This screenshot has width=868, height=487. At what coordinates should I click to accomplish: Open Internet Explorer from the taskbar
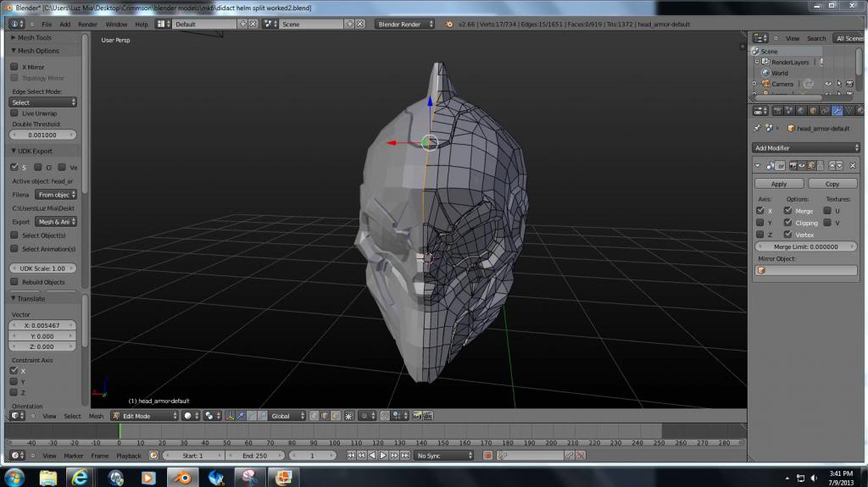pyautogui.click(x=81, y=477)
